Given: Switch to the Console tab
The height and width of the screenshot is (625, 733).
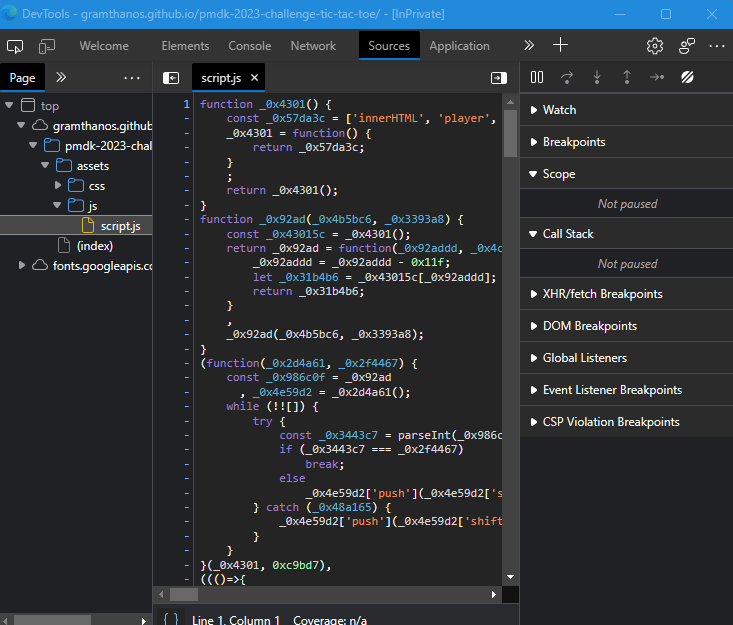Looking at the screenshot, I should click(249, 46).
